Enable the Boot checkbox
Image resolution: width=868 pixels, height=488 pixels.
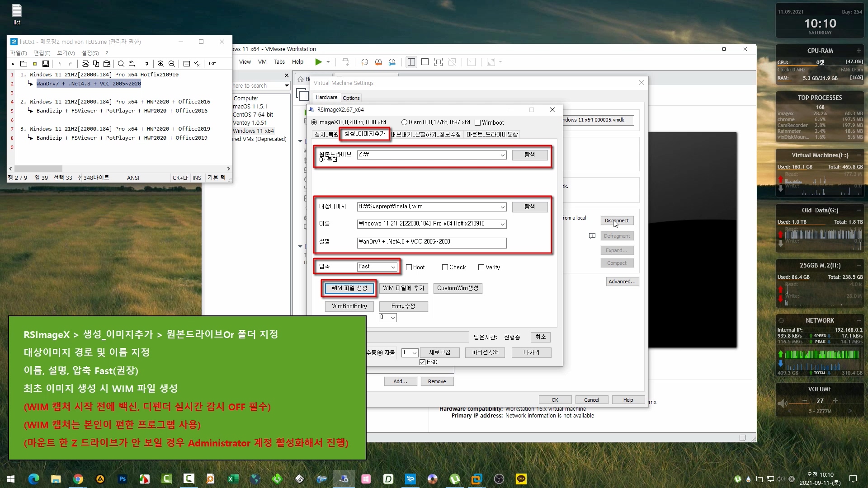coord(409,267)
